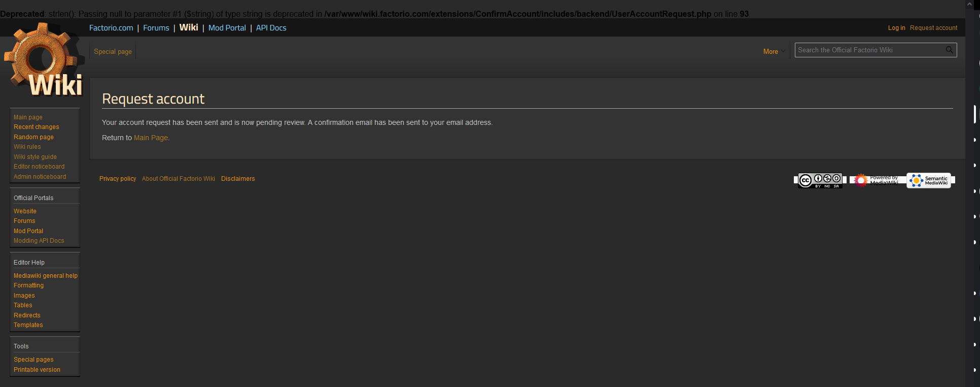Focus the Search the Official Factorio Wiki field
980x387 pixels.
(869, 50)
